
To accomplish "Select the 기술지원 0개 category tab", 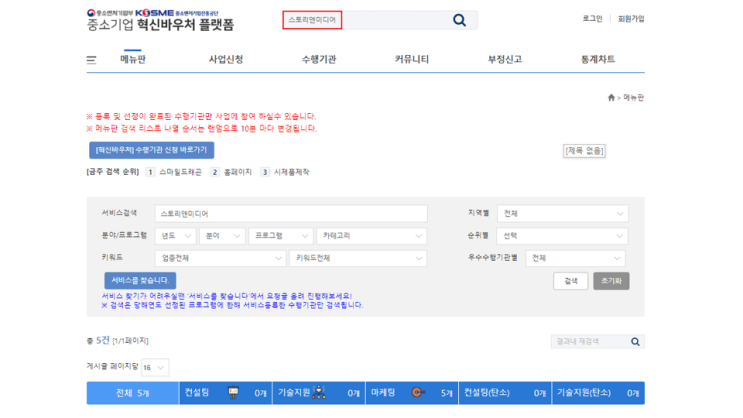I will tap(318, 393).
